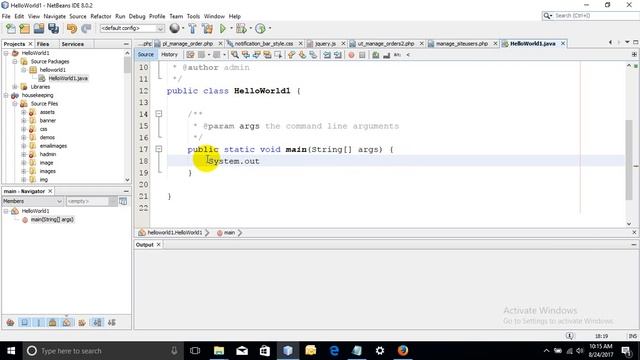The image size is (640, 360).
Task: Open the Run Project dropdown arrow
Action: pyautogui.click(x=231, y=29)
